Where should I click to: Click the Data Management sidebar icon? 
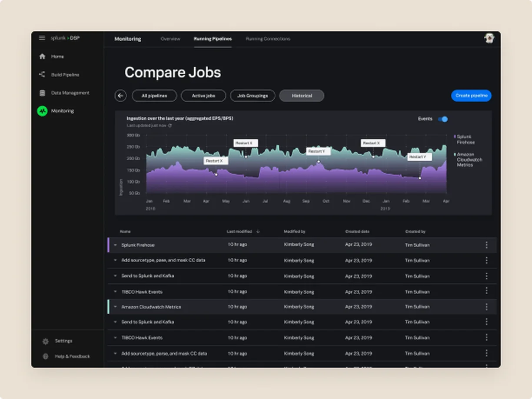point(42,93)
